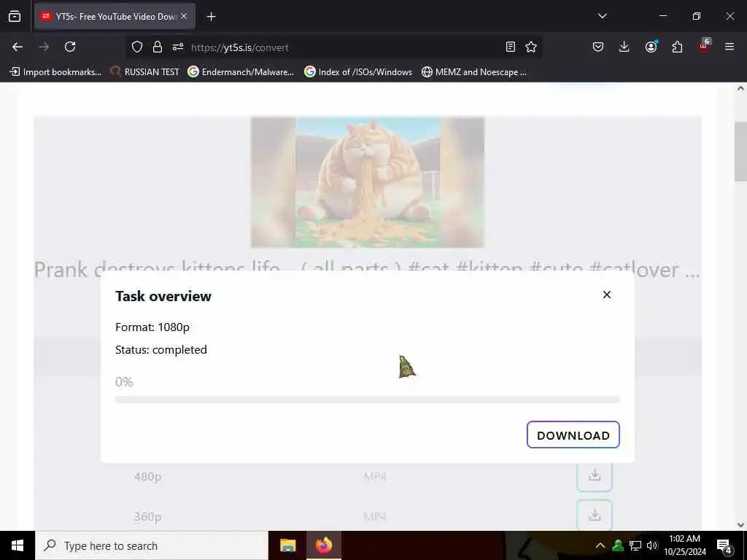Save page to Pocket
Screen dimensions: 747x560
pyautogui.click(x=598, y=47)
